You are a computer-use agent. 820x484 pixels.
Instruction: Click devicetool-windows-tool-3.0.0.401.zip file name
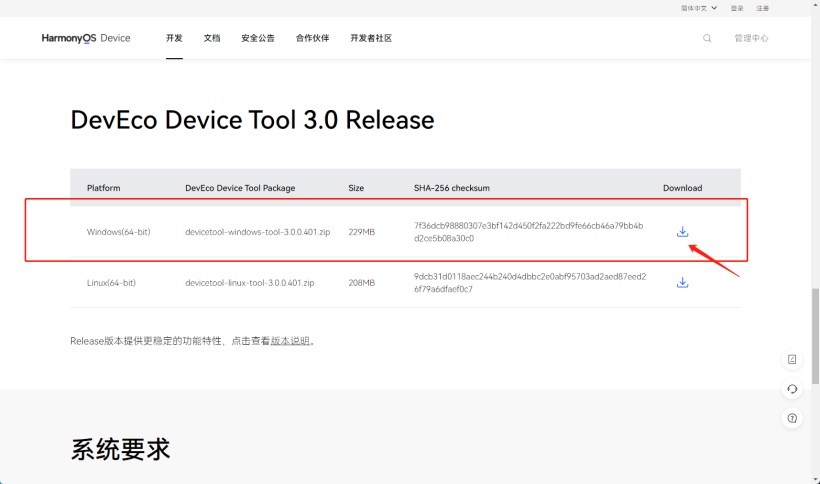coord(257,232)
